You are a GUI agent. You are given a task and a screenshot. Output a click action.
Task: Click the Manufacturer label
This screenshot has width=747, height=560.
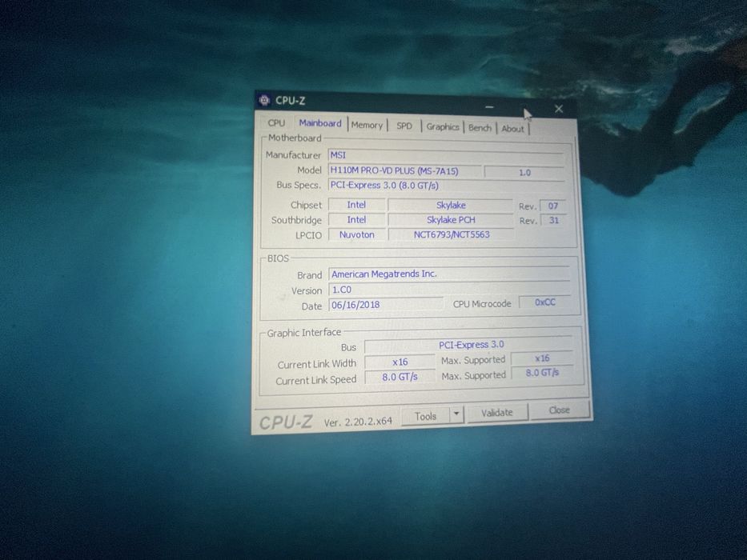294,155
